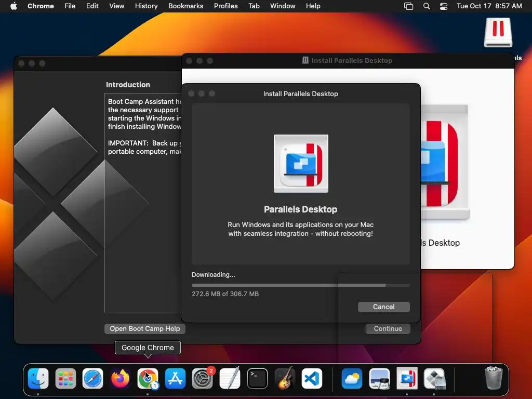Image resolution: width=532 pixels, height=399 pixels.
Task: Click the "Introduction" heading in Boot Camp
Action: [x=128, y=85]
